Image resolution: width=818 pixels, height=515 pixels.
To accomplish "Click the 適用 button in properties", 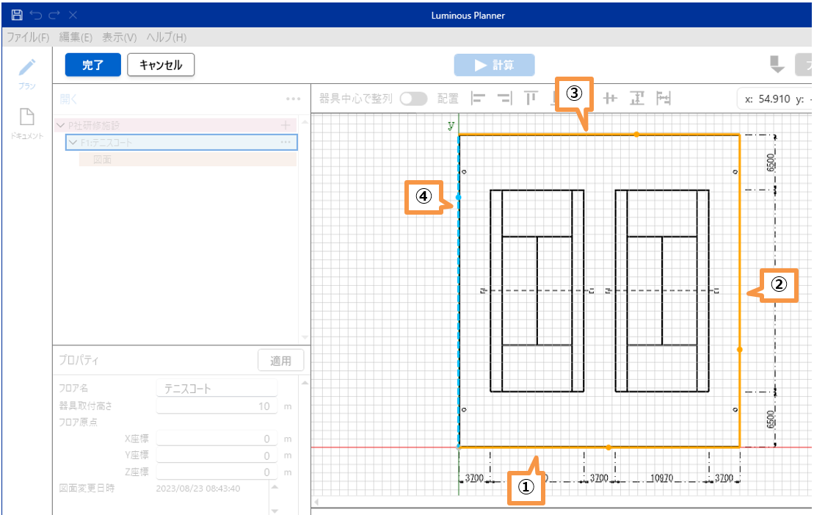I will click(280, 360).
